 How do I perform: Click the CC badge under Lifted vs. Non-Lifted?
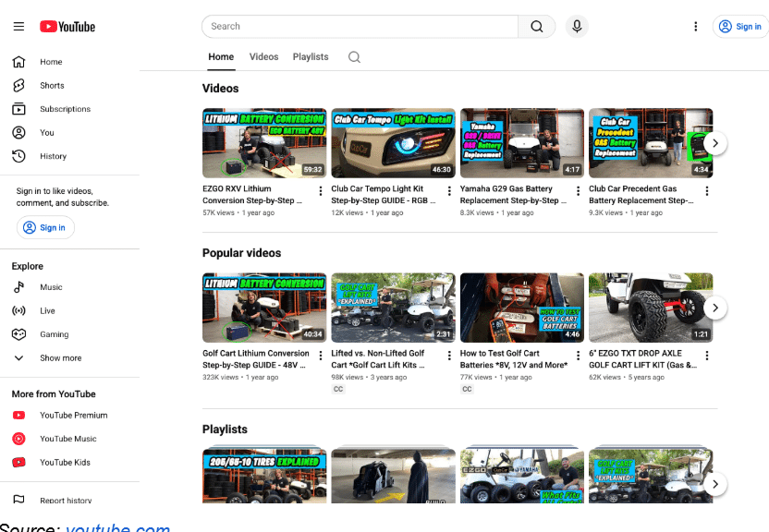(x=338, y=389)
